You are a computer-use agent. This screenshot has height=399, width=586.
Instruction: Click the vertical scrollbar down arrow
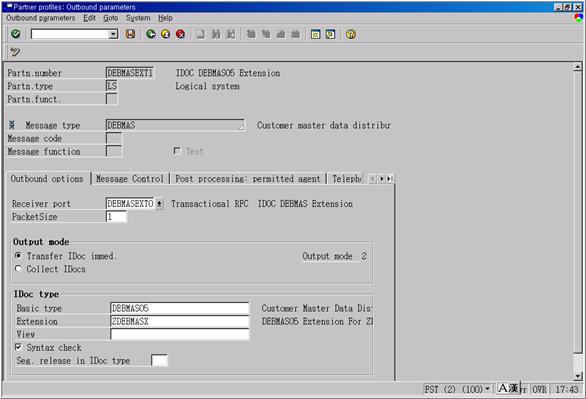(x=578, y=376)
